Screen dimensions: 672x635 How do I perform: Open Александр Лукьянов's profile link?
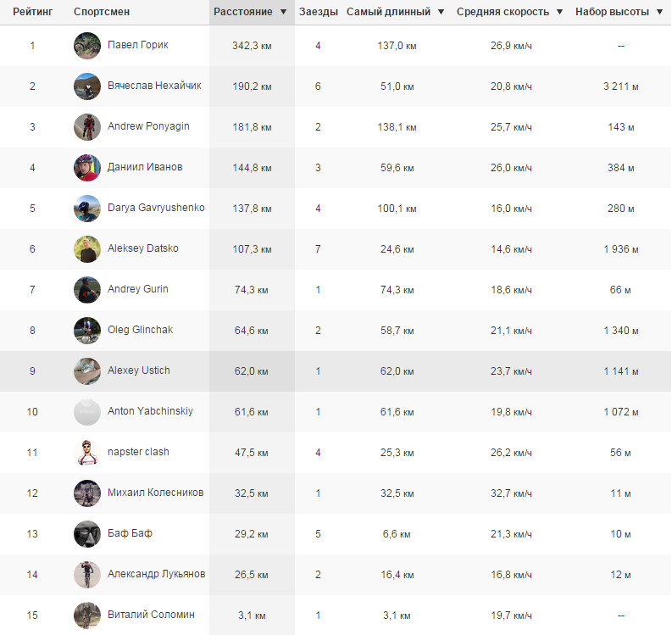point(156,574)
